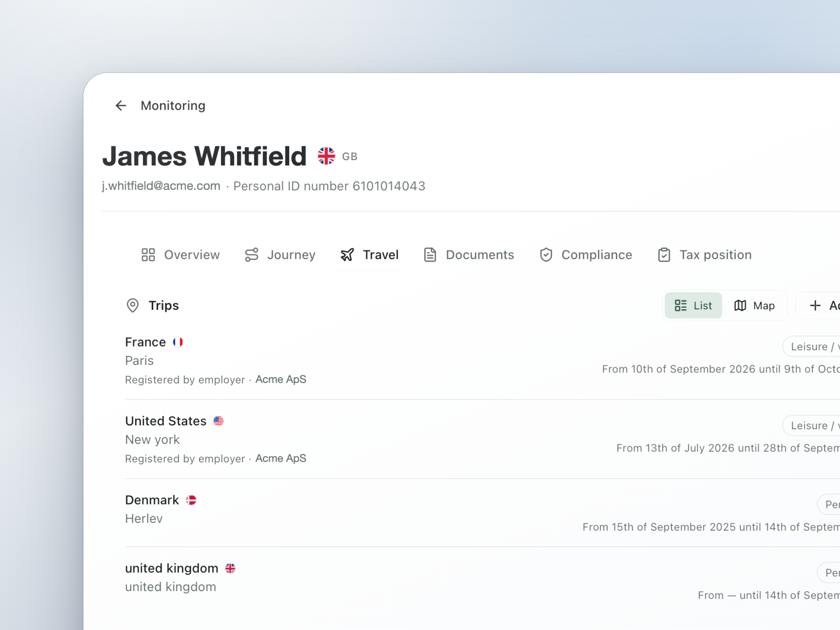Screen dimensions: 840x630
Task: Click the Compliance shield icon
Action: 546,255
